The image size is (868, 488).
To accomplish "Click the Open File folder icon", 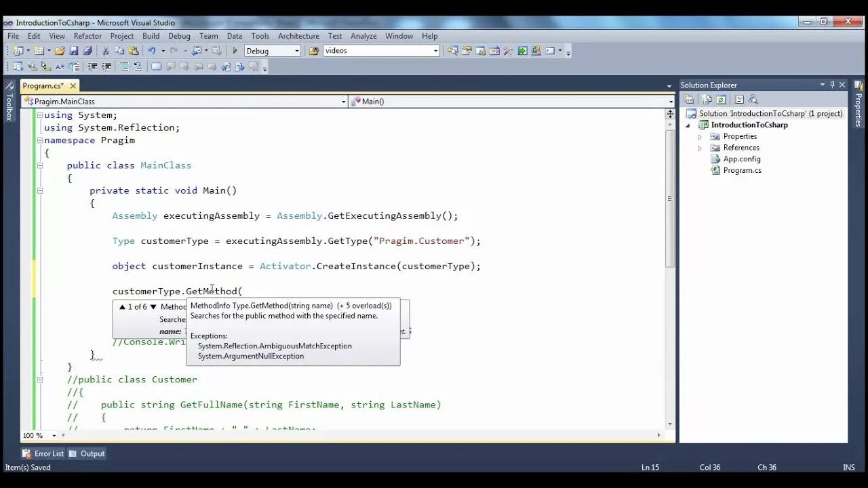I will (x=60, y=51).
